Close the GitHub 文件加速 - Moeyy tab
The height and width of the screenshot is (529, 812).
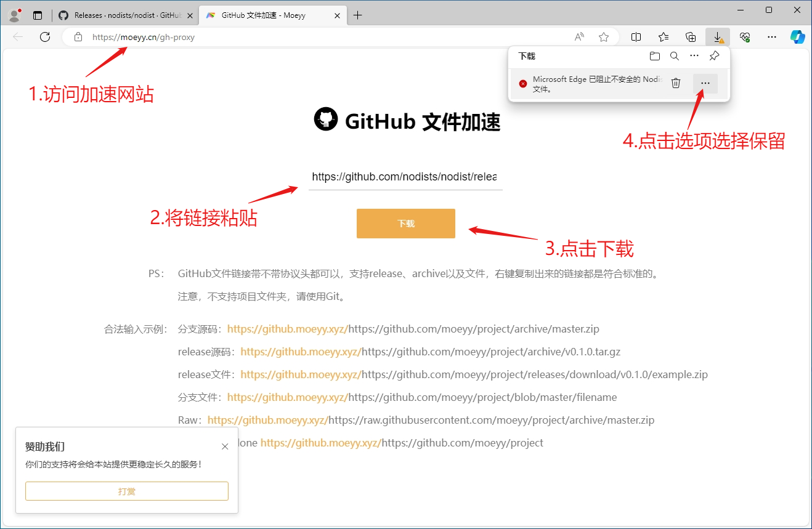click(336, 15)
